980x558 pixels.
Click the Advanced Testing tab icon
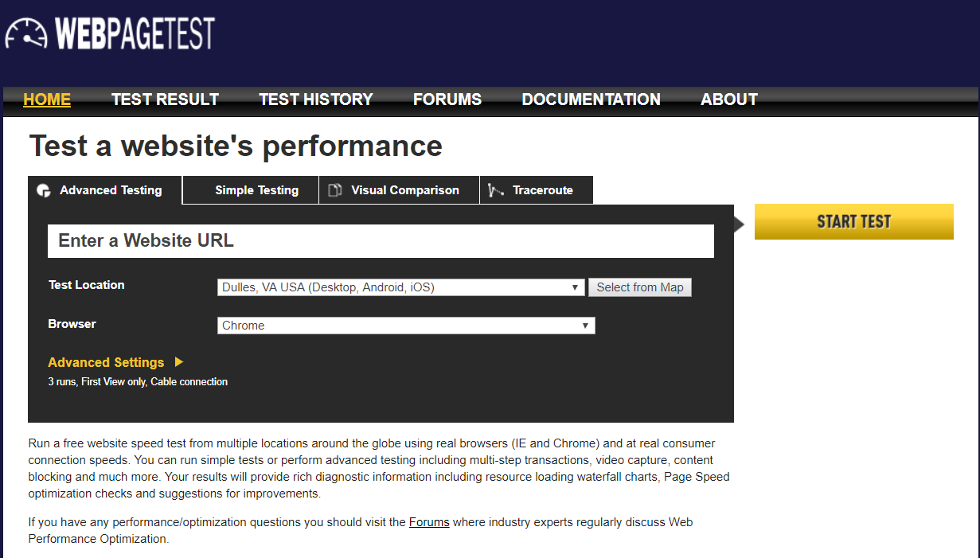coord(44,191)
